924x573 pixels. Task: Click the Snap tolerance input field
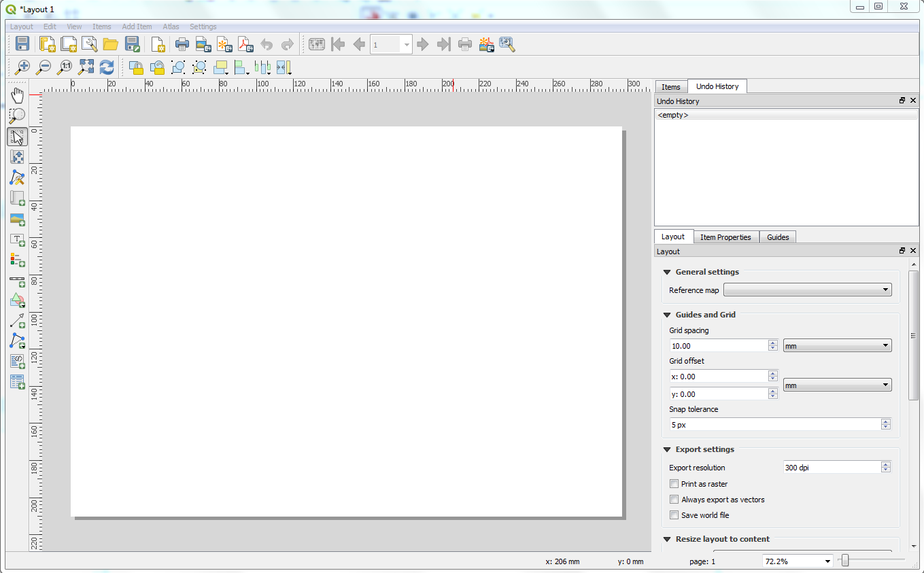tap(774, 425)
